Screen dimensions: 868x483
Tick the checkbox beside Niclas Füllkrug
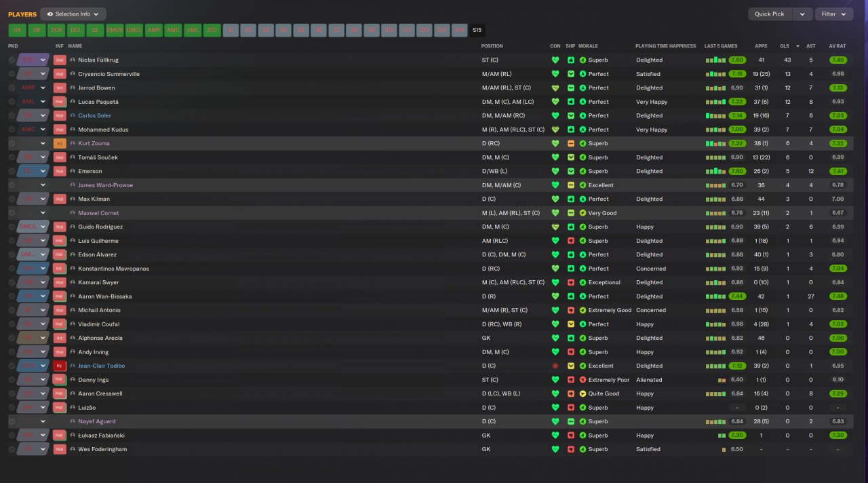point(12,60)
